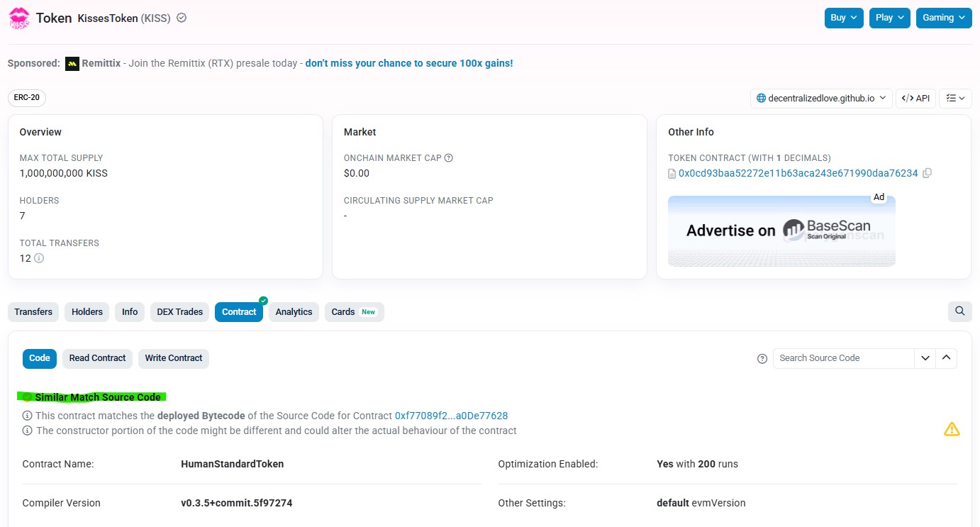Screen dimensions: 980x527
Task: Click the compiler version v0.3.5+commit.5f97274
Action: [x=237, y=503]
